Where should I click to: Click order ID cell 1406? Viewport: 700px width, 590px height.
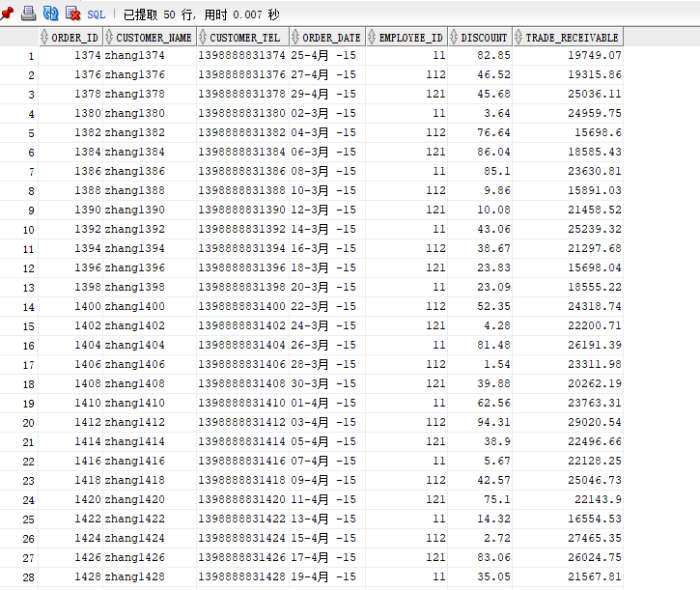pos(71,364)
